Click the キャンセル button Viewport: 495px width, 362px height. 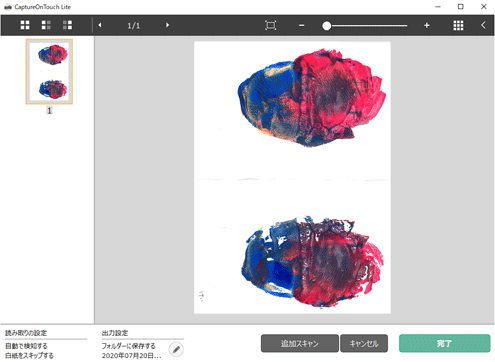pos(364,343)
